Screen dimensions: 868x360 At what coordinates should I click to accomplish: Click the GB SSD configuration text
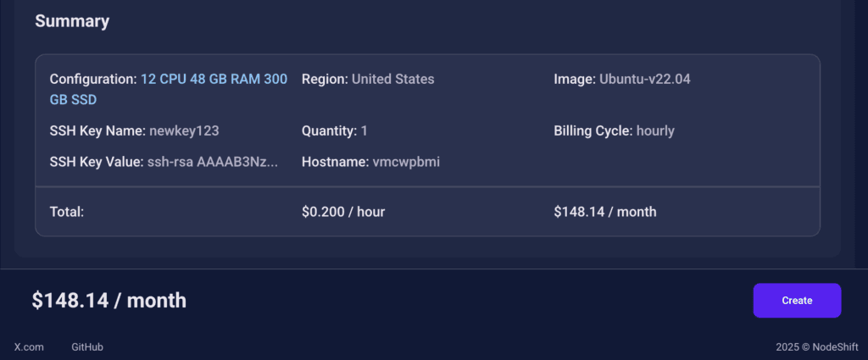coord(73,100)
